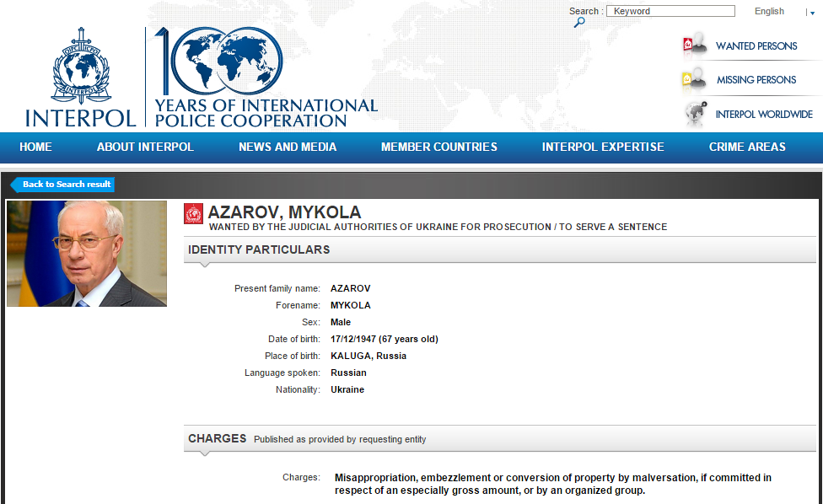Open the About Interpol menu

coord(145,147)
